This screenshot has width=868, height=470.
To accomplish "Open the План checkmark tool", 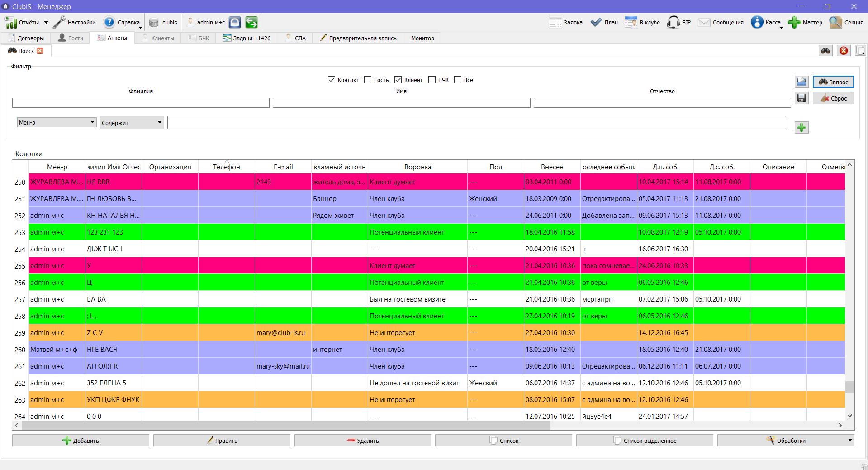I will click(604, 22).
